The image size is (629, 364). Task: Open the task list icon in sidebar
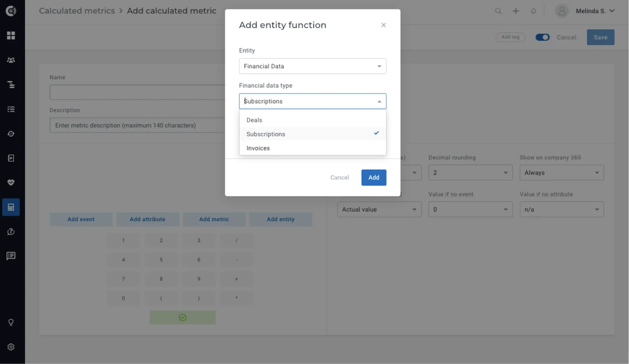point(11,109)
